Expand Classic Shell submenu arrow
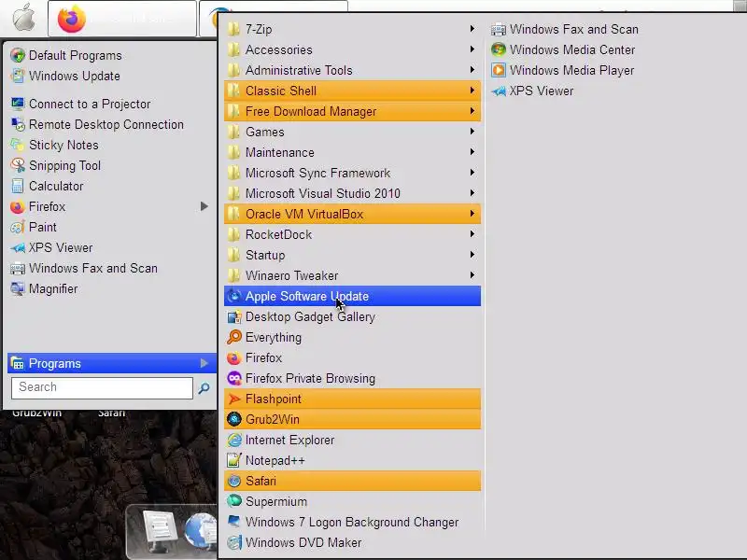 pos(472,90)
